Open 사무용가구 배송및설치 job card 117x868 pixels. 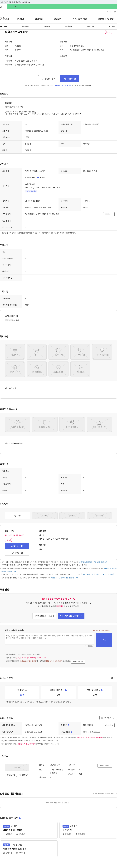point(29,830)
